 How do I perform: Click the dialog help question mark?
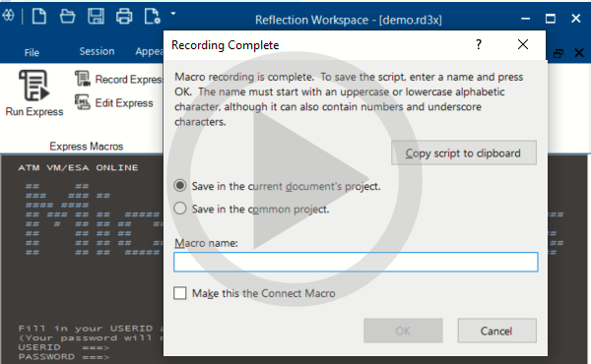pos(479,45)
